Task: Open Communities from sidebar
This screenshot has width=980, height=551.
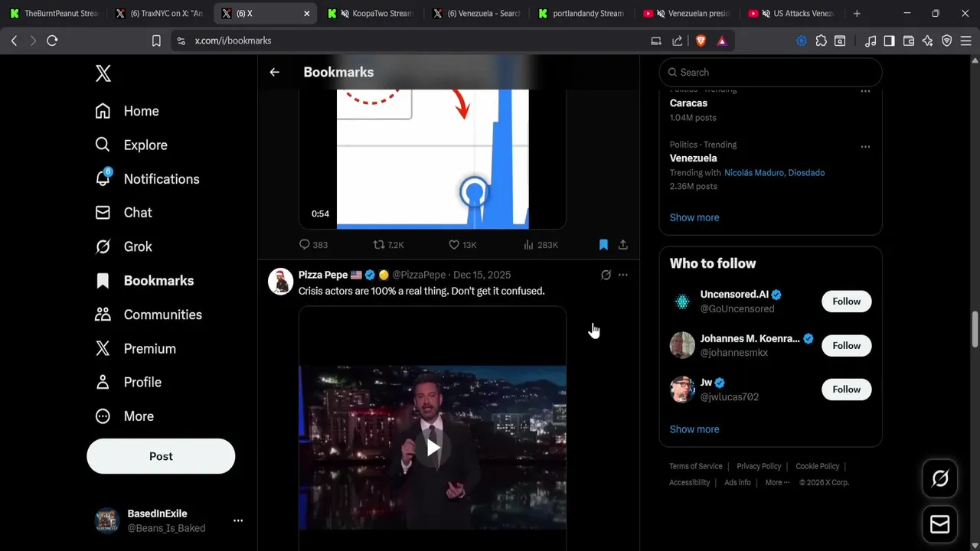Action: [148, 315]
